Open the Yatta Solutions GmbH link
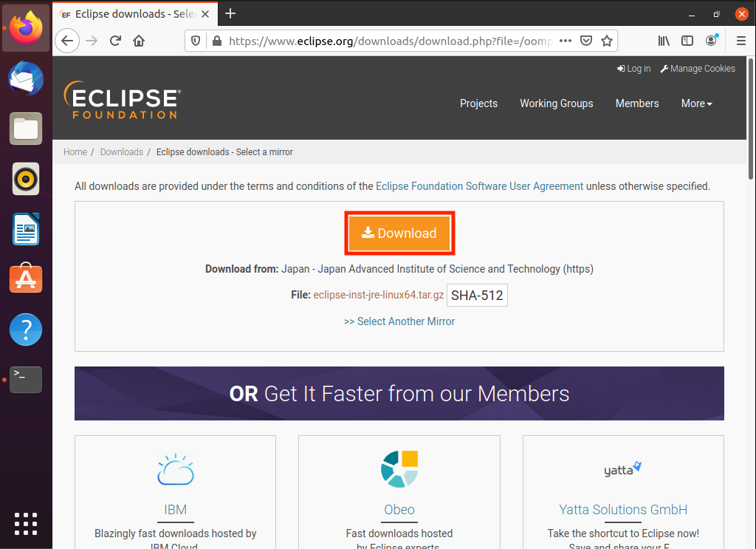The height and width of the screenshot is (549, 756). point(623,509)
